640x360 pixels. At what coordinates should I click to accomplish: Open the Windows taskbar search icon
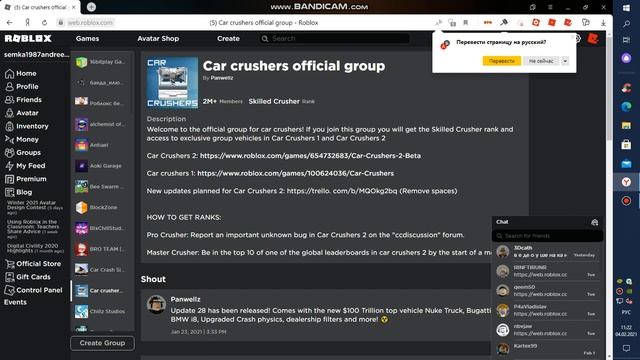[x=626, y=24]
